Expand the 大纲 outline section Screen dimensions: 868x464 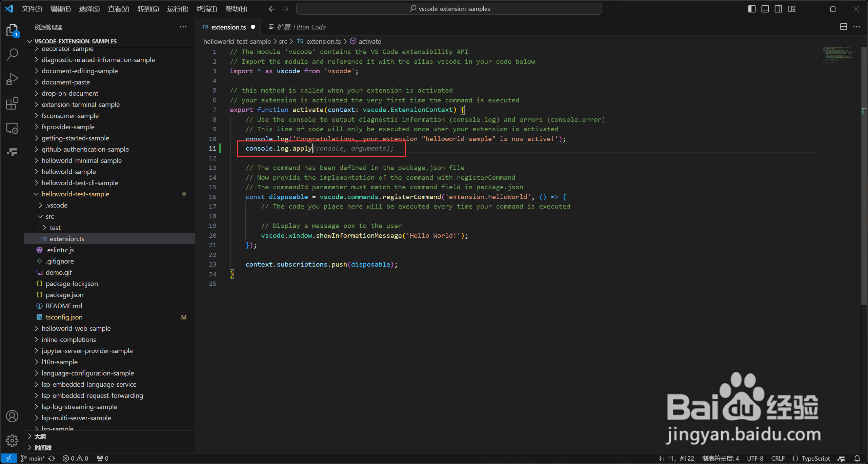tap(110, 436)
